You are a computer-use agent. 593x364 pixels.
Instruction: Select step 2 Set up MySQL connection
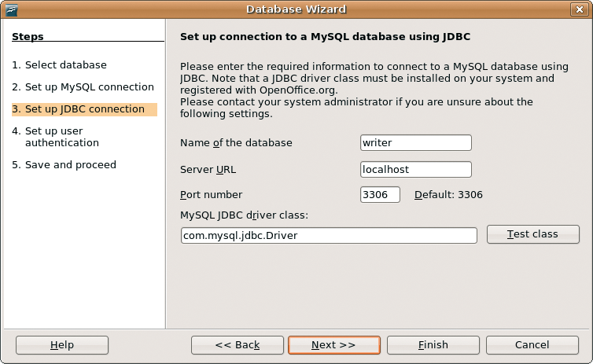(83, 87)
